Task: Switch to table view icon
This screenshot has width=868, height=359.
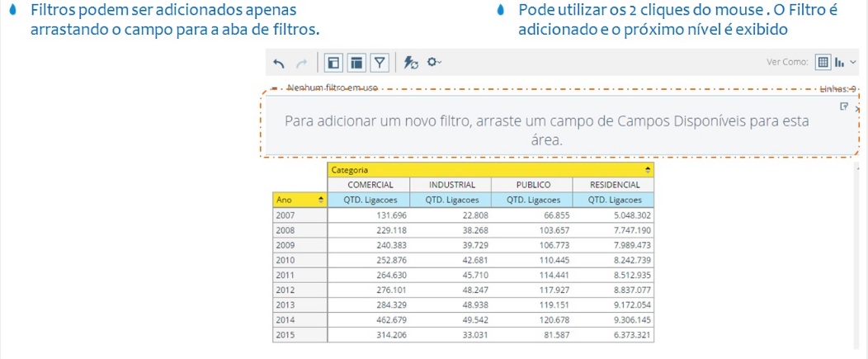Action: coord(822,62)
